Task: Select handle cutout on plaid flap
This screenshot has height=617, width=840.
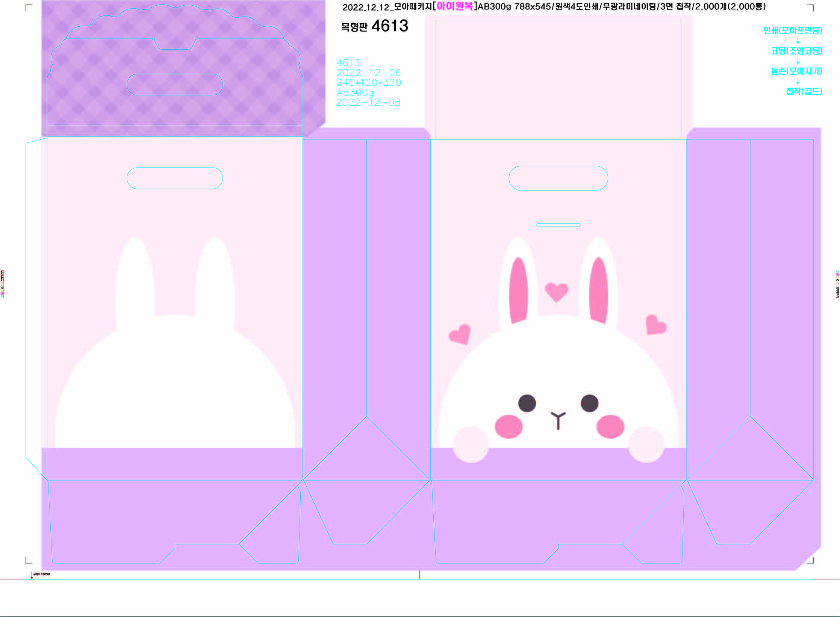Action: (175, 85)
